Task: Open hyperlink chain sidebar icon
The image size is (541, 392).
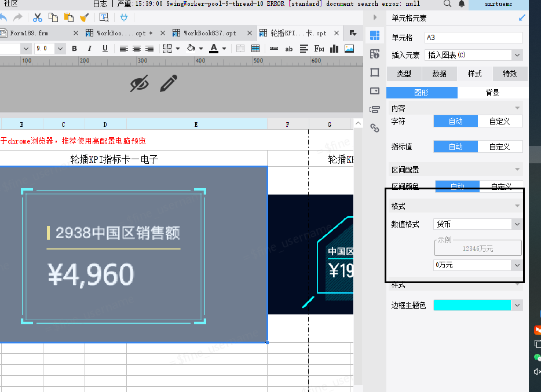Action: (375, 128)
